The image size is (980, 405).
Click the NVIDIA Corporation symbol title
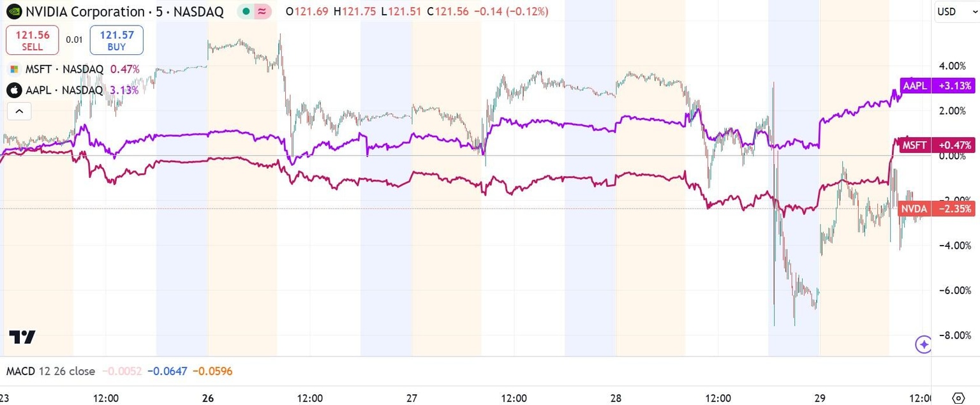[x=85, y=11]
